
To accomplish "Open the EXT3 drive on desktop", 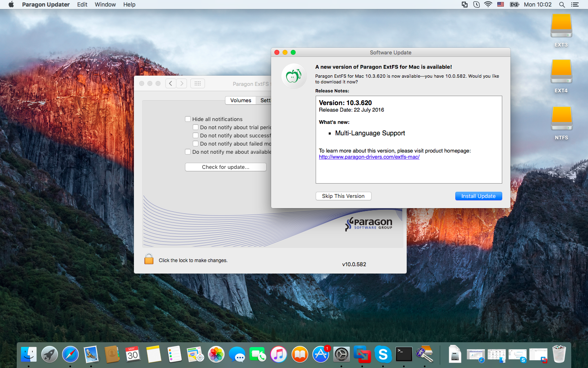I will point(561,26).
